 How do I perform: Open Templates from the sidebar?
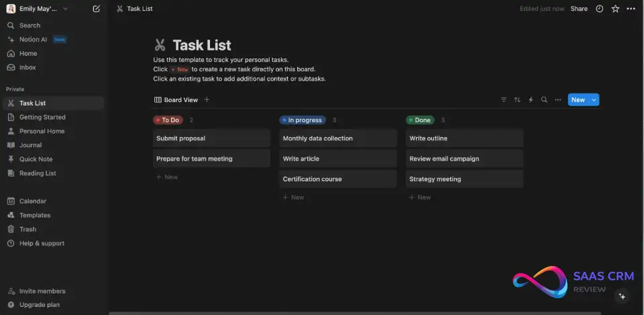35,215
